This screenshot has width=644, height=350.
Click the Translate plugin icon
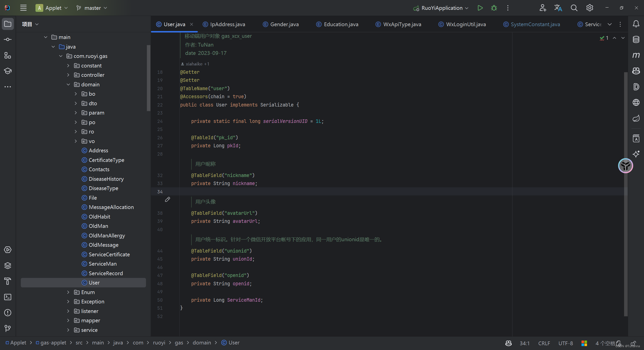(558, 8)
